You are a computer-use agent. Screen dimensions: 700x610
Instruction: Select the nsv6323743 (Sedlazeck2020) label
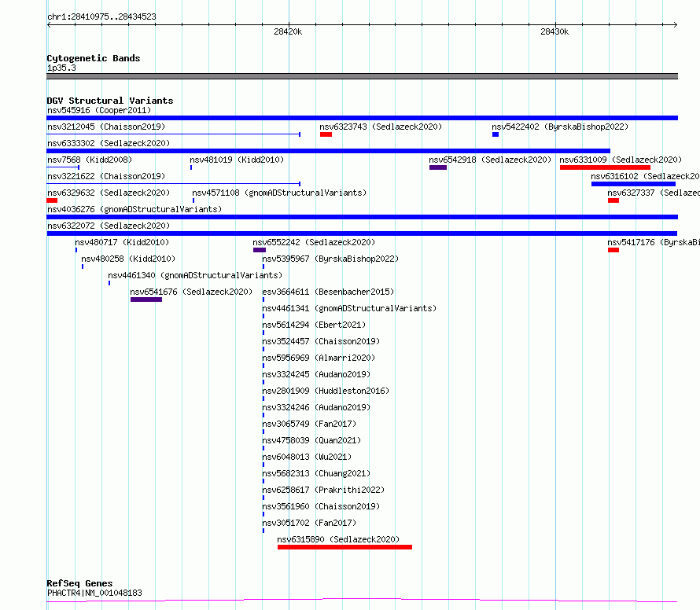point(381,127)
